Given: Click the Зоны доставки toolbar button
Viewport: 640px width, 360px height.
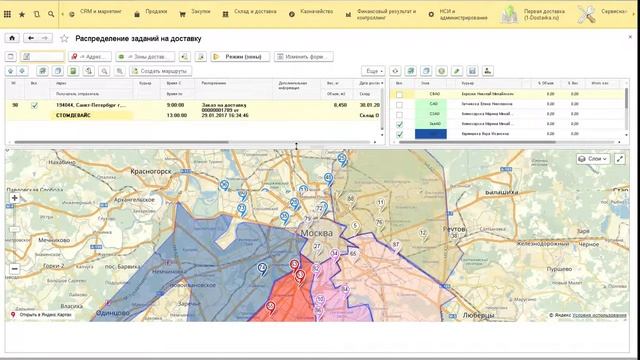Looking at the screenshot, I should [x=145, y=56].
